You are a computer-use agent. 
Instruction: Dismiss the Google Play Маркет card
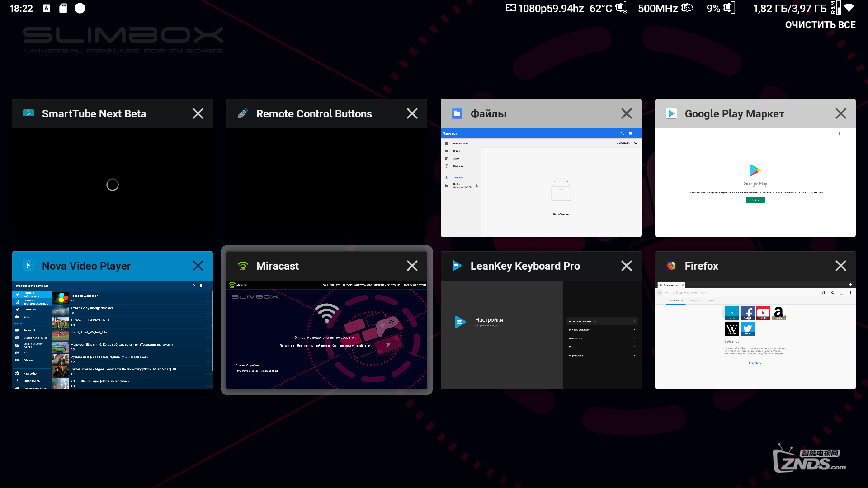point(841,113)
